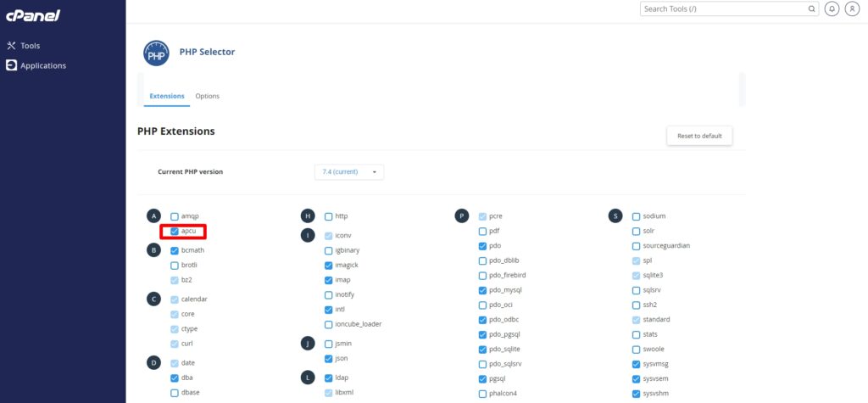Enable the http extension checkbox
The width and height of the screenshot is (868, 403).
click(328, 216)
